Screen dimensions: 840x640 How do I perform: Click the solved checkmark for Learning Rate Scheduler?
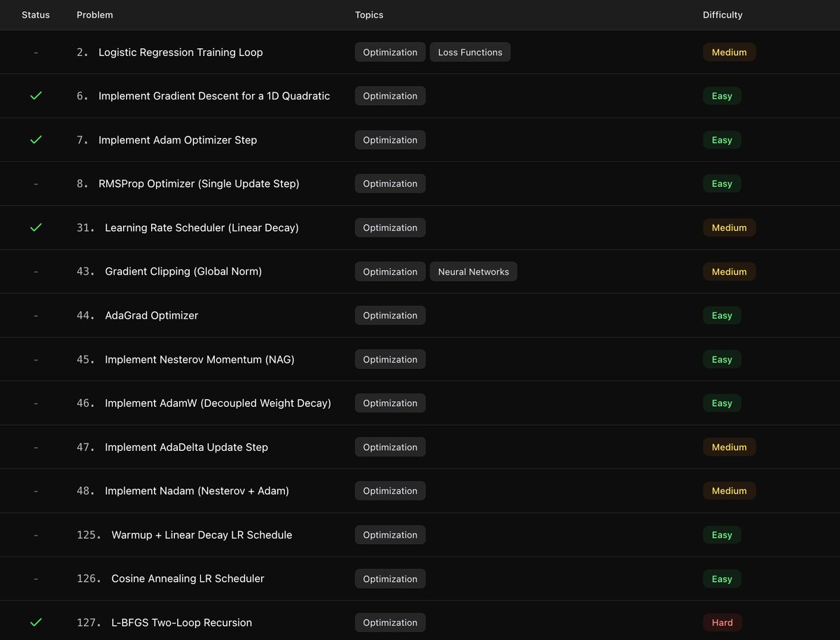coord(36,228)
